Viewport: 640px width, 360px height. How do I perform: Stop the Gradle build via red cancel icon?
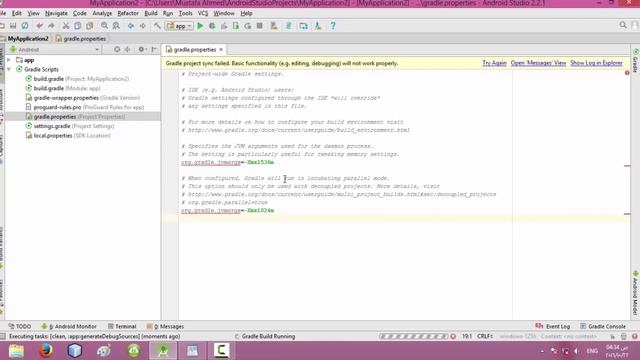click(453, 336)
